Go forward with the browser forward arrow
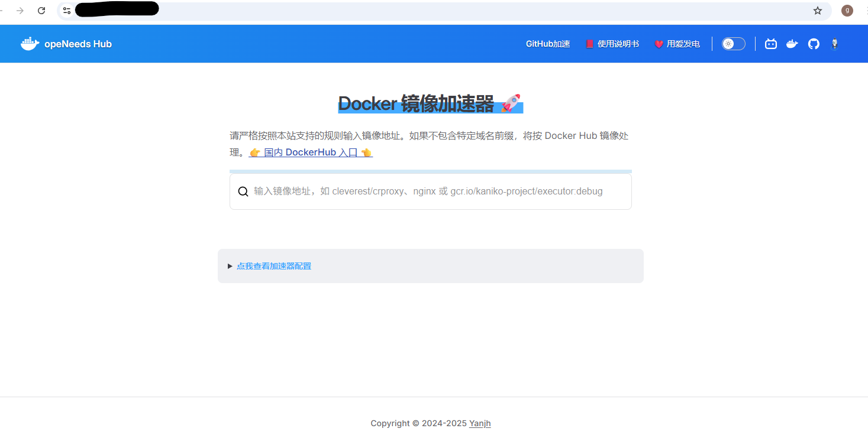 [x=20, y=11]
